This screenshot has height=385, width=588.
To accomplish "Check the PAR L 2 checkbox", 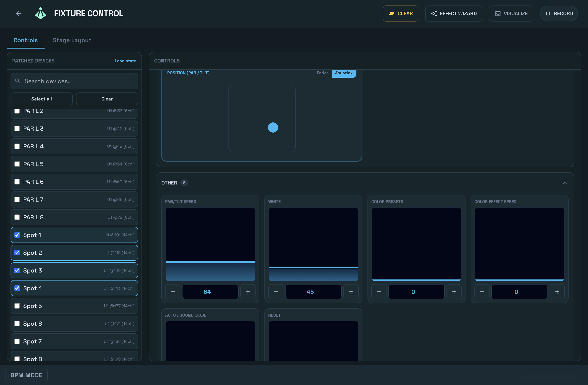I will click(x=17, y=111).
